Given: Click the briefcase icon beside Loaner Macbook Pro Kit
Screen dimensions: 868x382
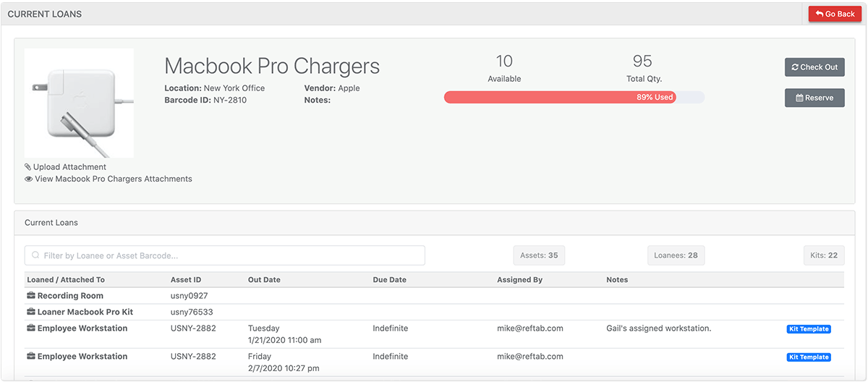Looking at the screenshot, I should tap(31, 313).
